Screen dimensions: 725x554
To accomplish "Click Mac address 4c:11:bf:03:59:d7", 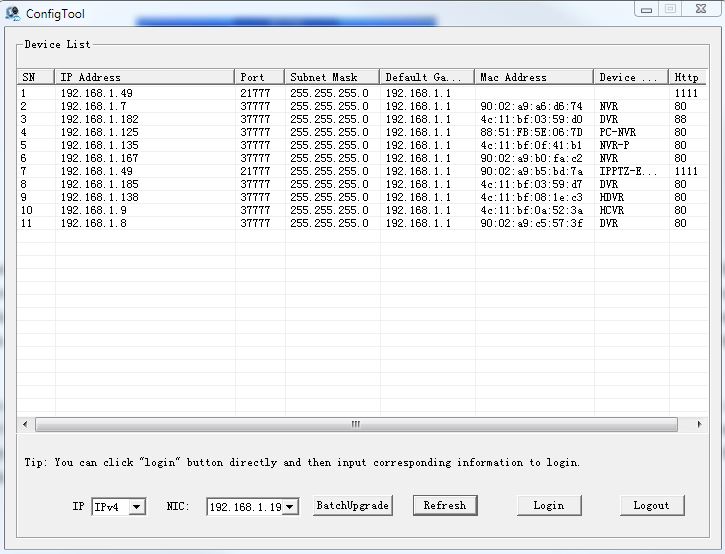I will [531, 184].
